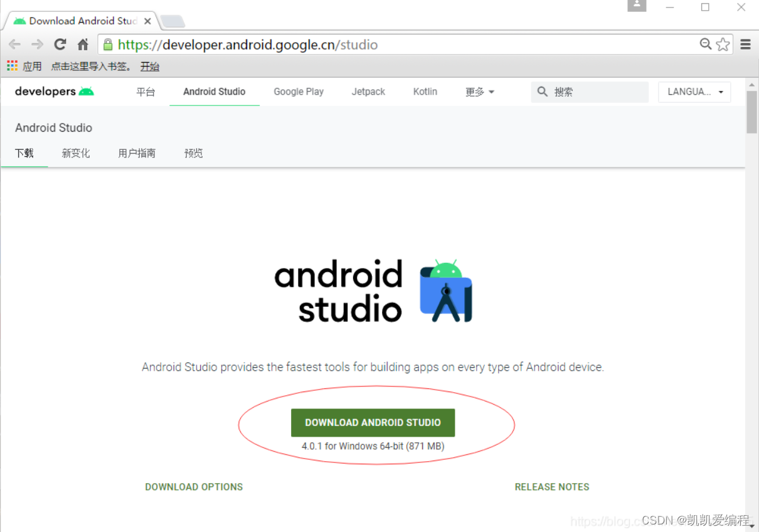Open the 平台 nav item
Image resolution: width=759 pixels, height=532 pixels.
coord(146,92)
